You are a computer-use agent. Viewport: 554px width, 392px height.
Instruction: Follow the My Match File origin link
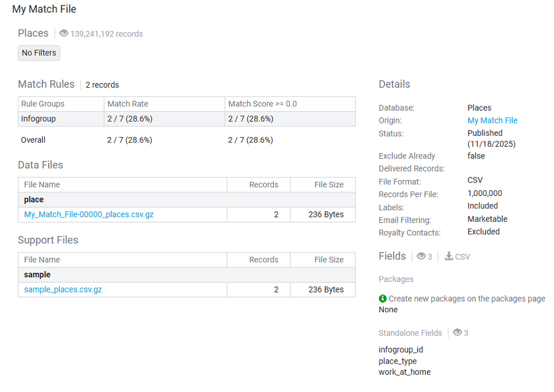492,120
